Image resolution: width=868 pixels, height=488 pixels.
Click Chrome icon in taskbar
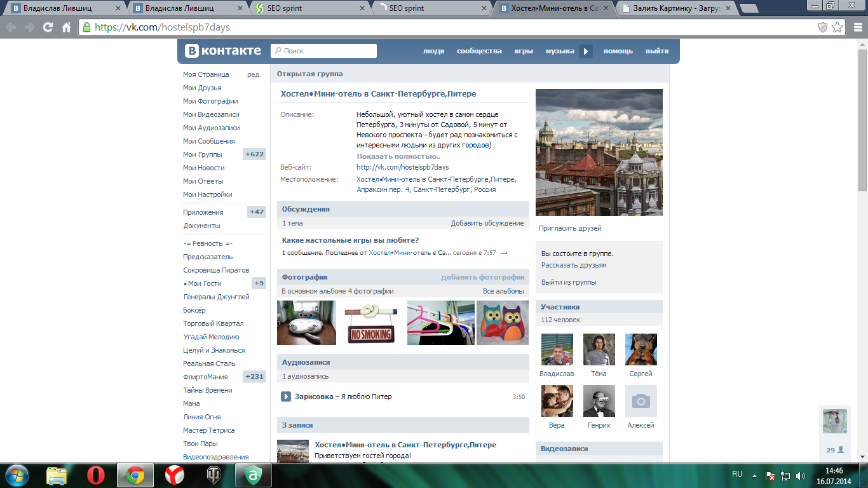tap(135, 475)
